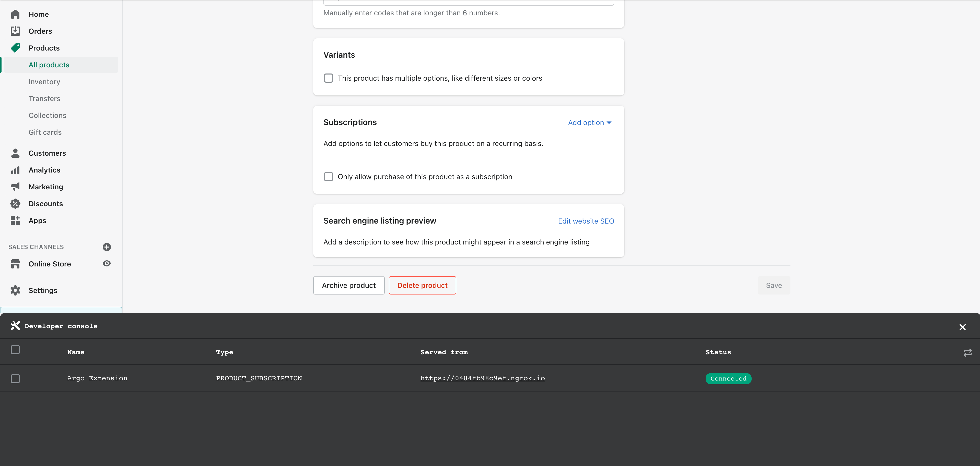The height and width of the screenshot is (466, 980).
Task: Click the Argo Extension name cell
Action: click(x=97, y=378)
